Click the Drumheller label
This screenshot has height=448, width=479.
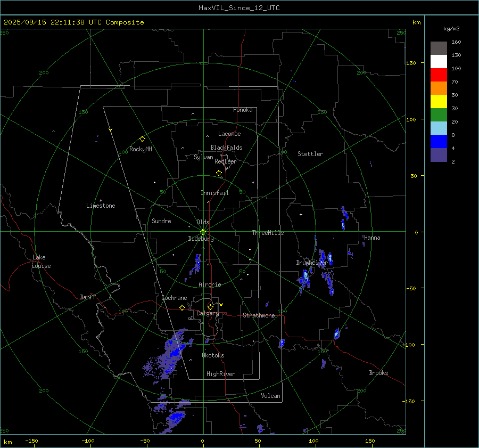312,263
